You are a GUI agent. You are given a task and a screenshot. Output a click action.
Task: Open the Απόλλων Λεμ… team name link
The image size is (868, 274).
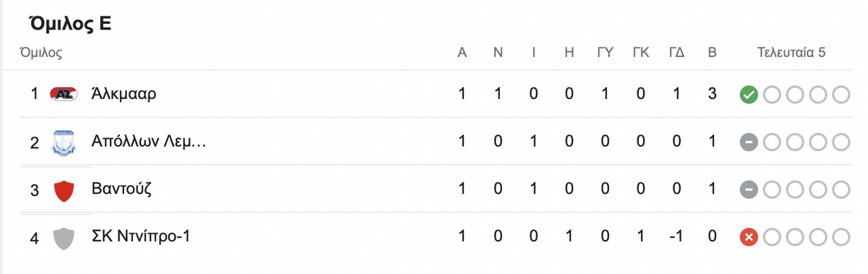tap(149, 142)
